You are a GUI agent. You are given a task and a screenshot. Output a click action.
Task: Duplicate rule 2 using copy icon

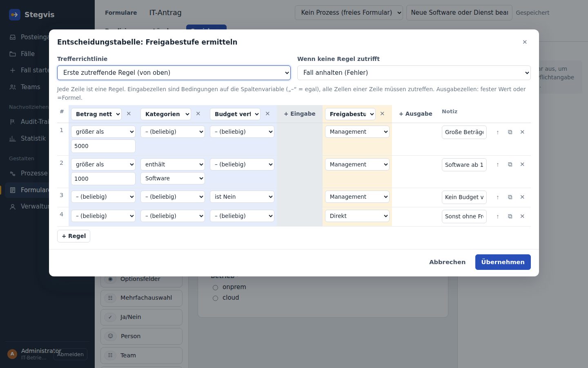510,164
